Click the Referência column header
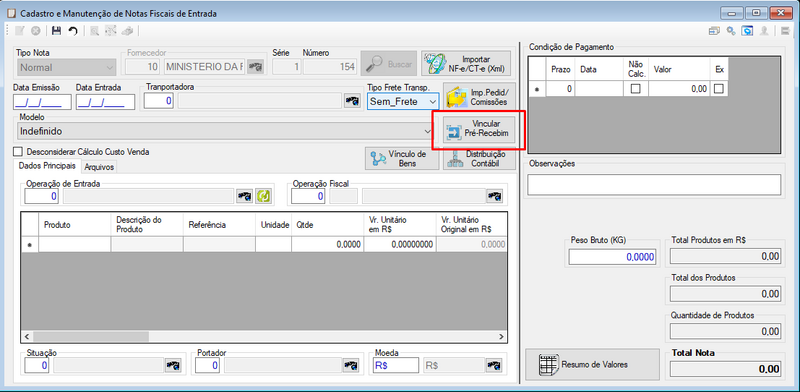Screen dimensions: 800x392 pos(219,225)
